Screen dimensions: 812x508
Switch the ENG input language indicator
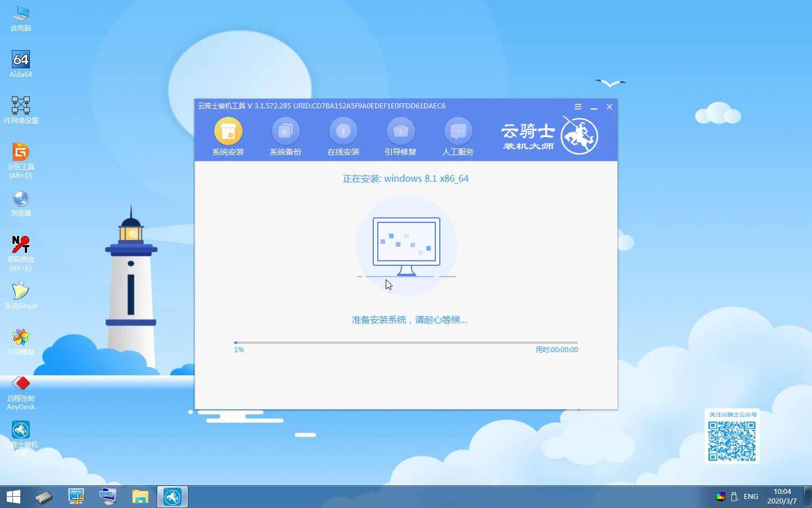pyautogui.click(x=751, y=497)
